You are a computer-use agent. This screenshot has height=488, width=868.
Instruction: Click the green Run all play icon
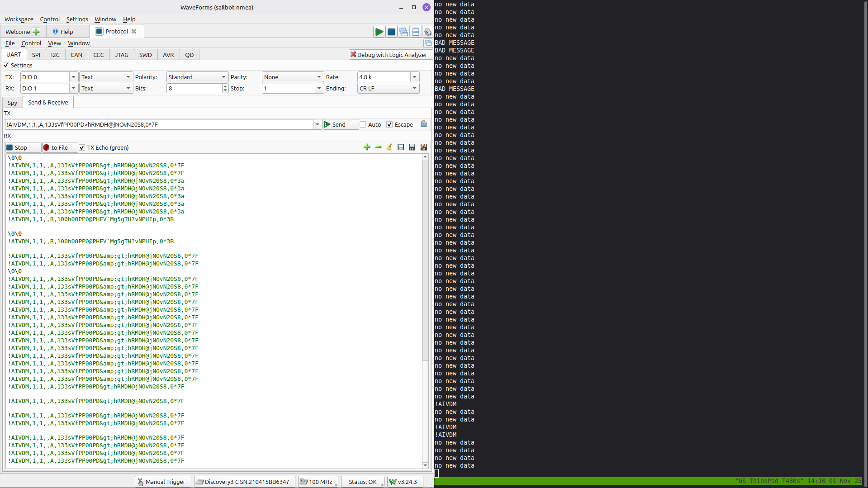pos(379,32)
